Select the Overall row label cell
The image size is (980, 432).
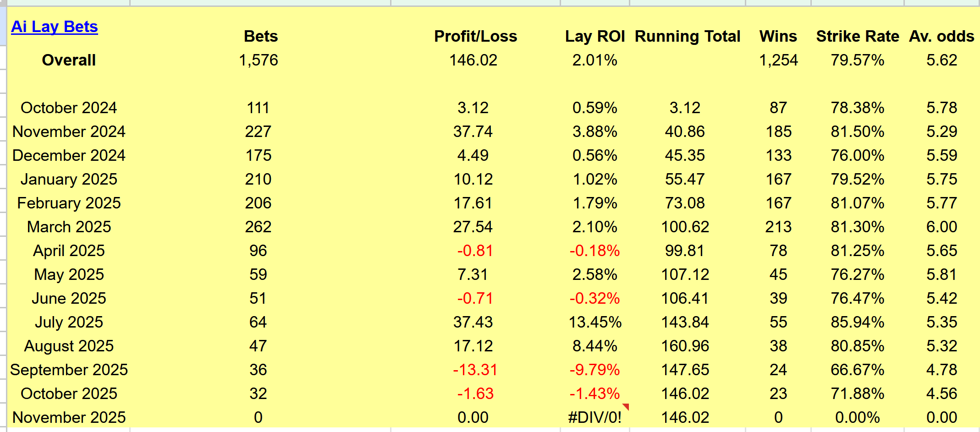click(69, 60)
